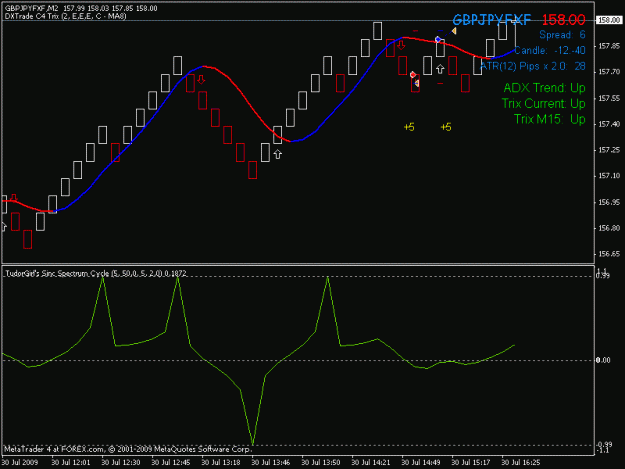Click the 30 Jul 15:17 time label
625x469 pixels.
(x=471, y=462)
